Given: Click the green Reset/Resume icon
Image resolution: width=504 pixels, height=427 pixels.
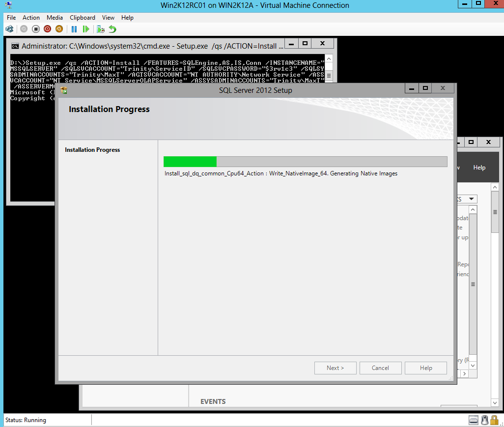Looking at the screenshot, I should (86, 29).
